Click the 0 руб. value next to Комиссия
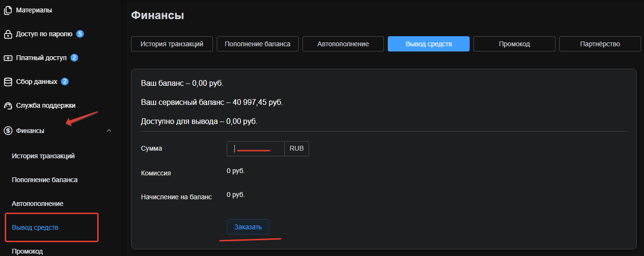The height and width of the screenshot is (256, 644). [236, 171]
